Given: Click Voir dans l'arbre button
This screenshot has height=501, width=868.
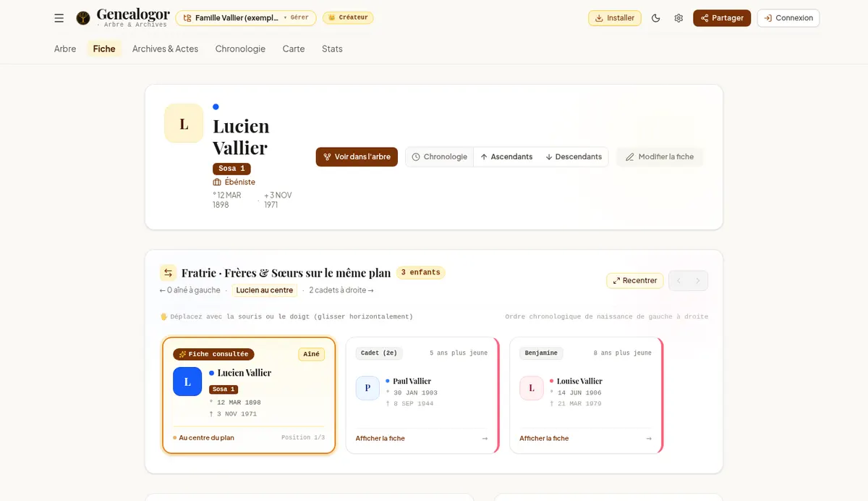Looking at the screenshot, I should [357, 157].
